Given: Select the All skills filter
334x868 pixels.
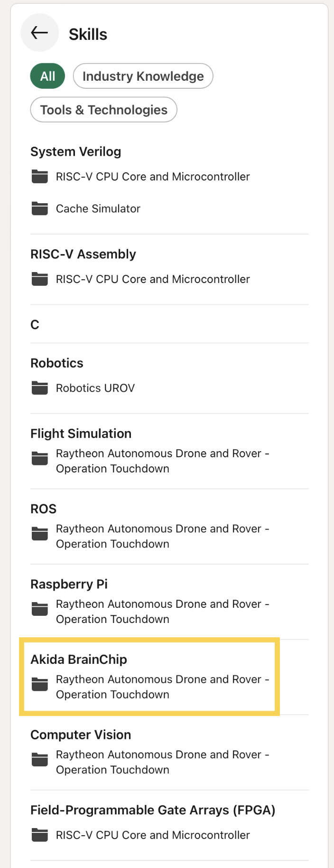Looking at the screenshot, I should [47, 76].
